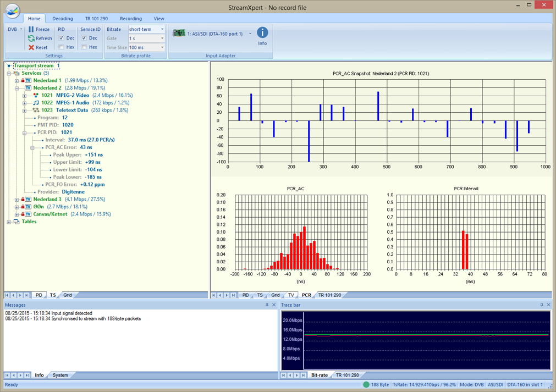The height and width of the screenshot is (392, 556).
Task: Close the Trace bar panel
Action: tap(548, 305)
